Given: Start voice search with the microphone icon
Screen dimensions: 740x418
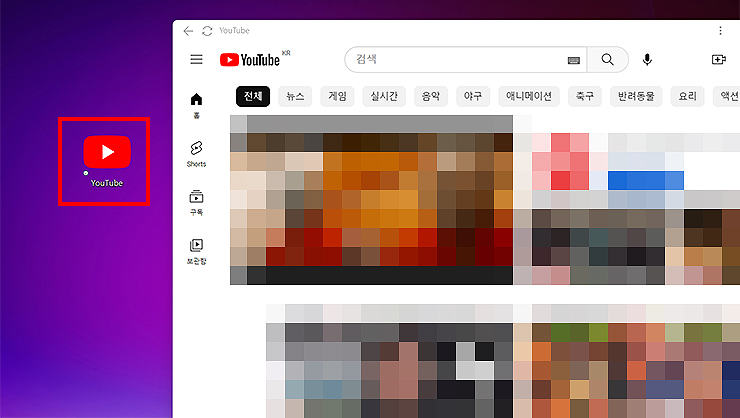Looking at the screenshot, I should coord(647,59).
